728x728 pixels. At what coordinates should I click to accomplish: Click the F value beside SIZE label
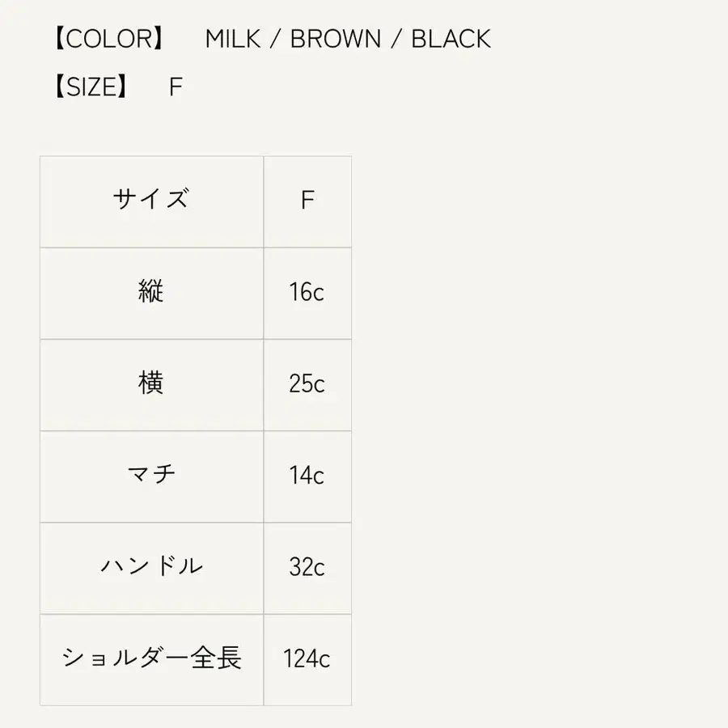click(176, 87)
